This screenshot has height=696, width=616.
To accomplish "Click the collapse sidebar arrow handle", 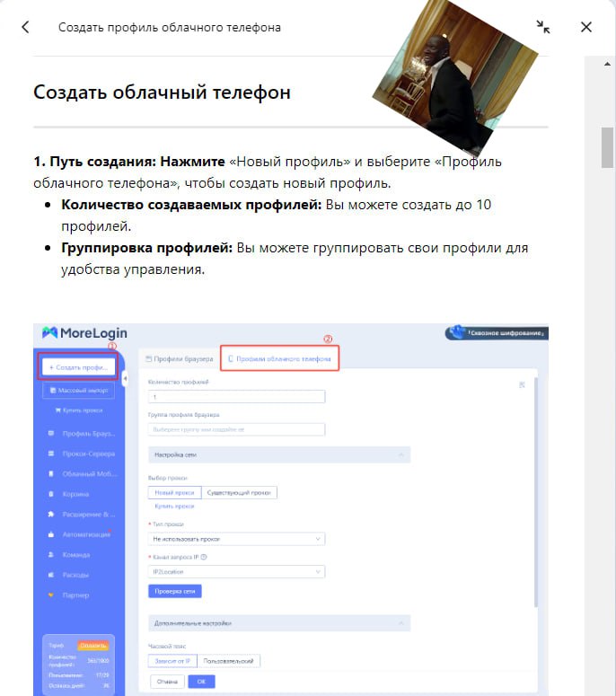I will pyautogui.click(x=125, y=379).
